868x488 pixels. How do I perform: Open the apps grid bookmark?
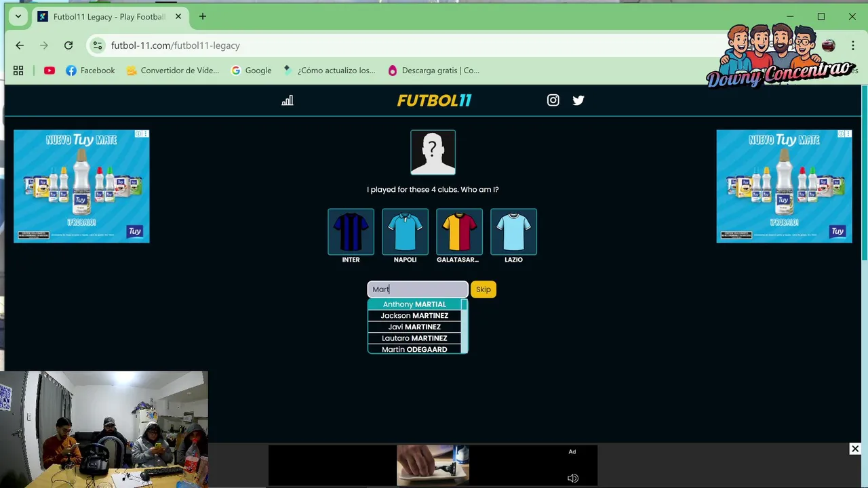[18, 70]
